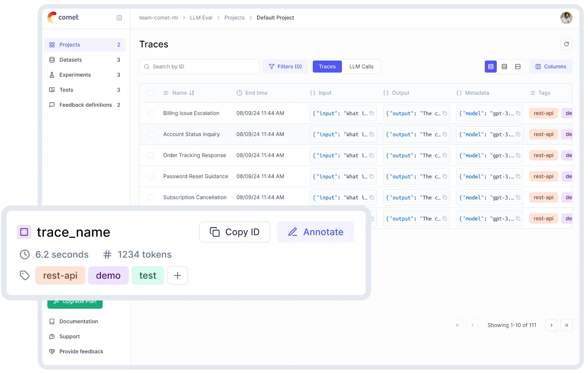Switch to the LLM Calls tab
The image size is (588, 373).
361,66
